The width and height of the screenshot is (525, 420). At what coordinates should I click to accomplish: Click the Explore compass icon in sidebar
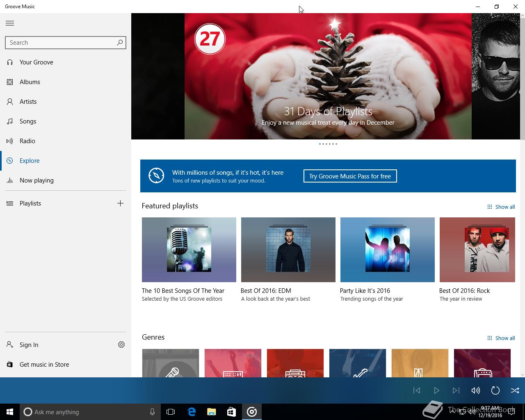[10, 161]
